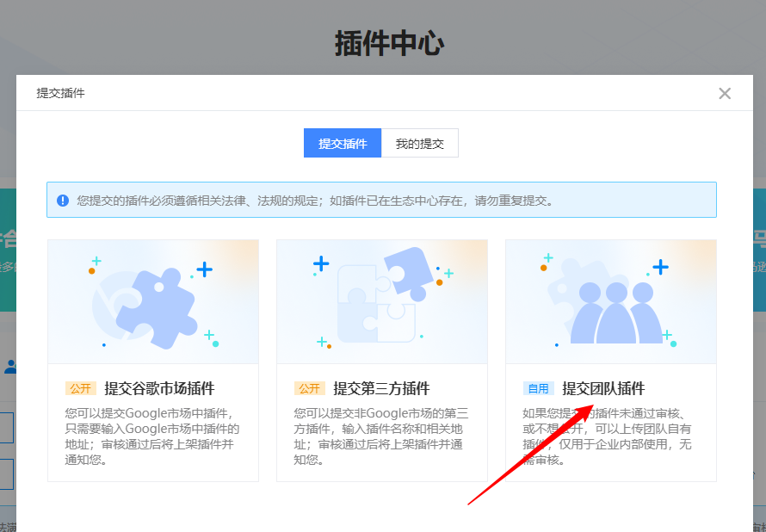
Task: Choose the 提交团队插件 option title
Action: coord(603,388)
